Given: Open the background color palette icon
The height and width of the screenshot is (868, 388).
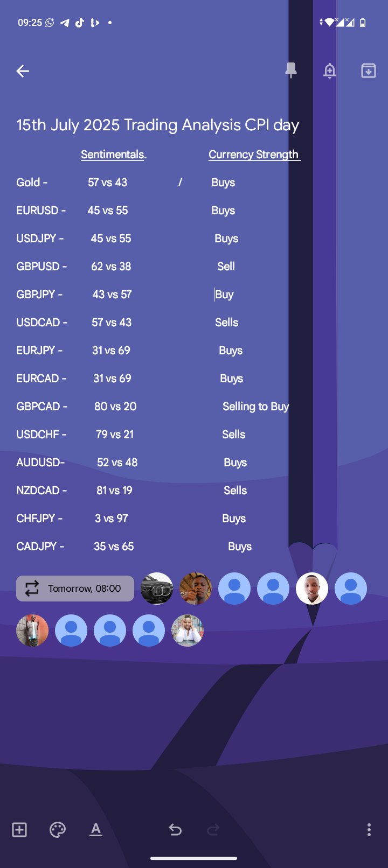Looking at the screenshot, I should pyautogui.click(x=58, y=830).
